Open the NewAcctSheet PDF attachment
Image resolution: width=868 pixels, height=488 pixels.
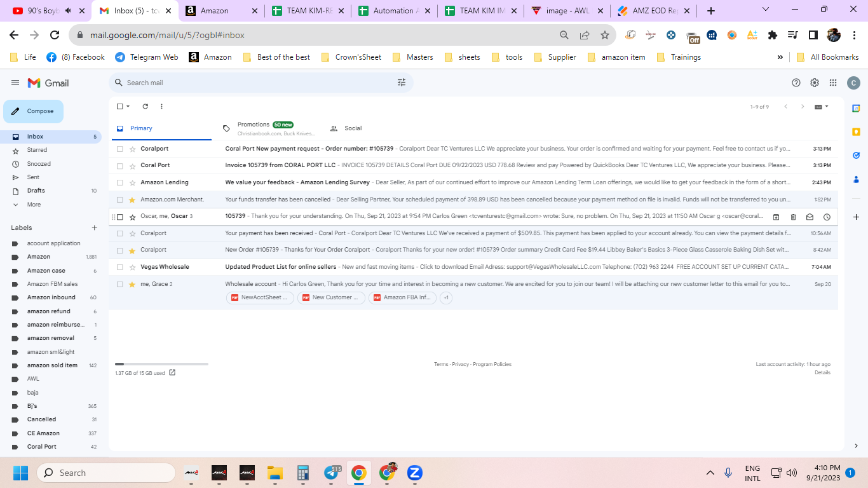click(x=260, y=297)
